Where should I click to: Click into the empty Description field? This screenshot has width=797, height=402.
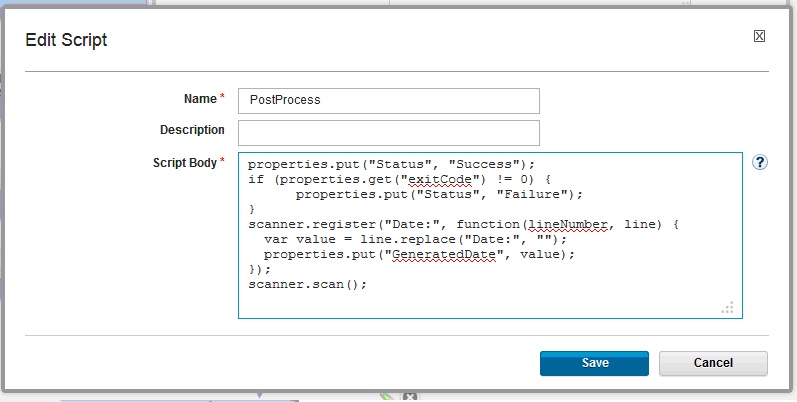pos(388,133)
